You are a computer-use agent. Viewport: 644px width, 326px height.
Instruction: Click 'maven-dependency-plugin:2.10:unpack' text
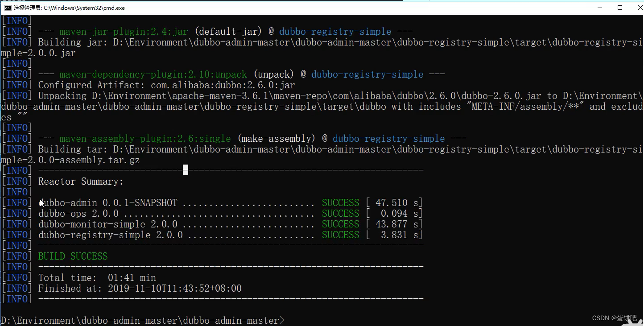(x=153, y=74)
